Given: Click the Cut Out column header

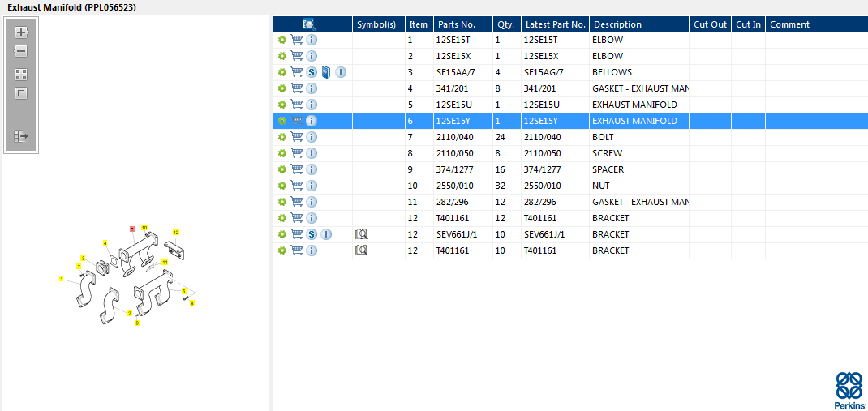Looking at the screenshot, I should [711, 24].
